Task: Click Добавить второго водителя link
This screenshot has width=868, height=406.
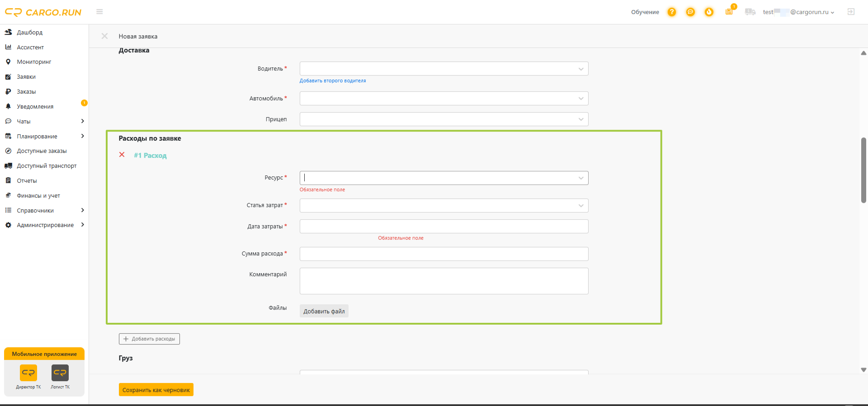Action: tap(333, 81)
